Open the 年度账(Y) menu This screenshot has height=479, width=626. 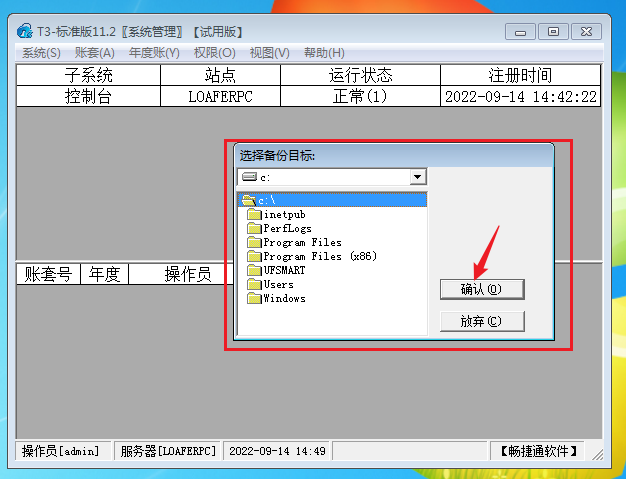[154, 53]
